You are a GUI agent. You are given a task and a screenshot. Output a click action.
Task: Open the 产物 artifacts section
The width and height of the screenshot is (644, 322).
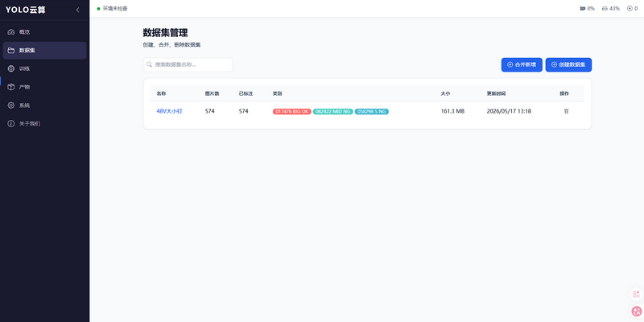(x=44, y=87)
